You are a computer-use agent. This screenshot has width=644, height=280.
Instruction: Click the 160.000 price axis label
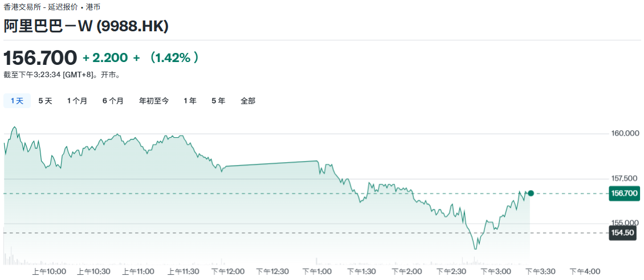tap(625, 134)
